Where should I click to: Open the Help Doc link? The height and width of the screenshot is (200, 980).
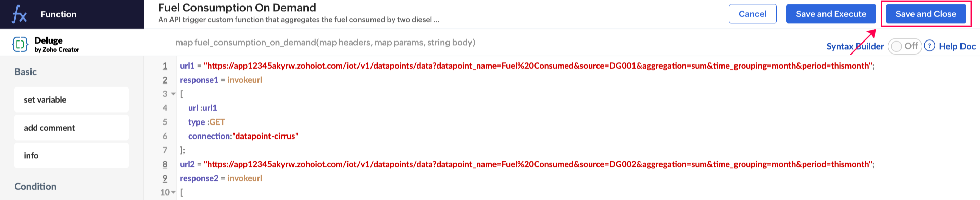pyautogui.click(x=957, y=46)
